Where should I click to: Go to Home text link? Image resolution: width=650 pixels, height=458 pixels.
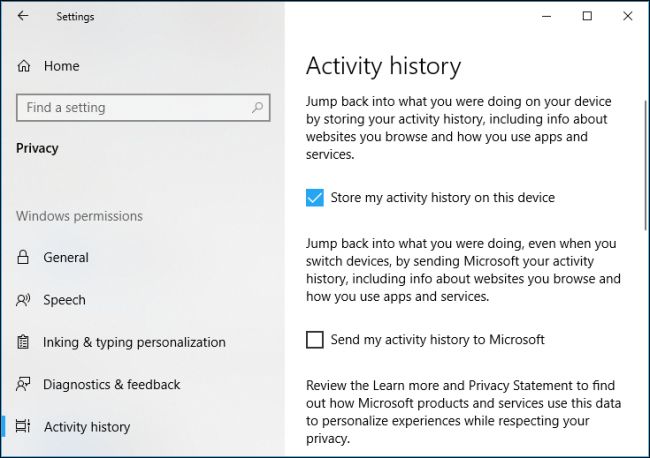(61, 66)
